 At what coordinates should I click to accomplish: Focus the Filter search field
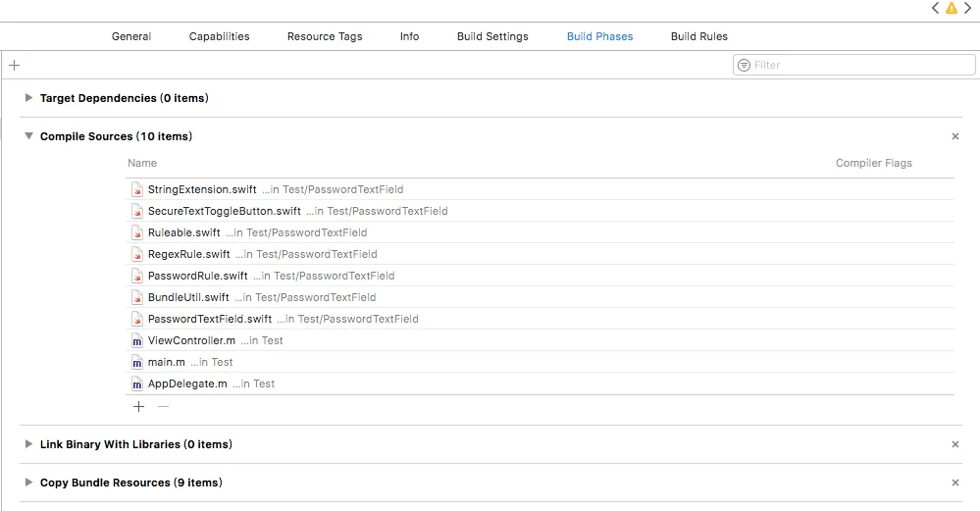pos(853,65)
